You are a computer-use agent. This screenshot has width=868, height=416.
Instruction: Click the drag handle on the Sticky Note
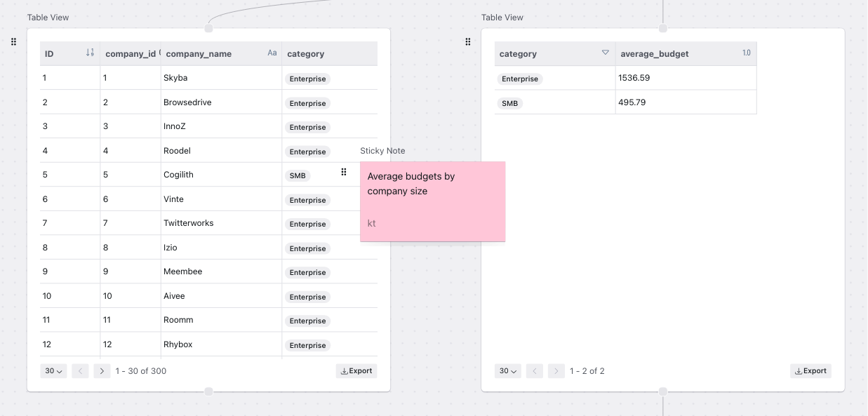(x=344, y=171)
